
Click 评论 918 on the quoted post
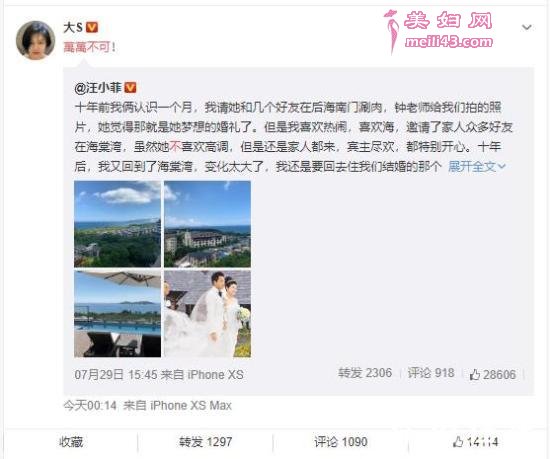click(431, 373)
